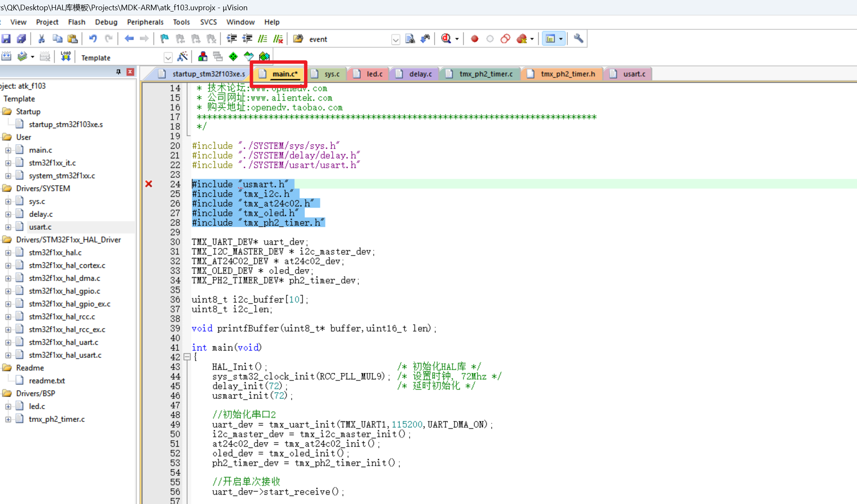Select readme.txt in the project tree
This screenshot has width=857, height=504.
(x=47, y=381)
